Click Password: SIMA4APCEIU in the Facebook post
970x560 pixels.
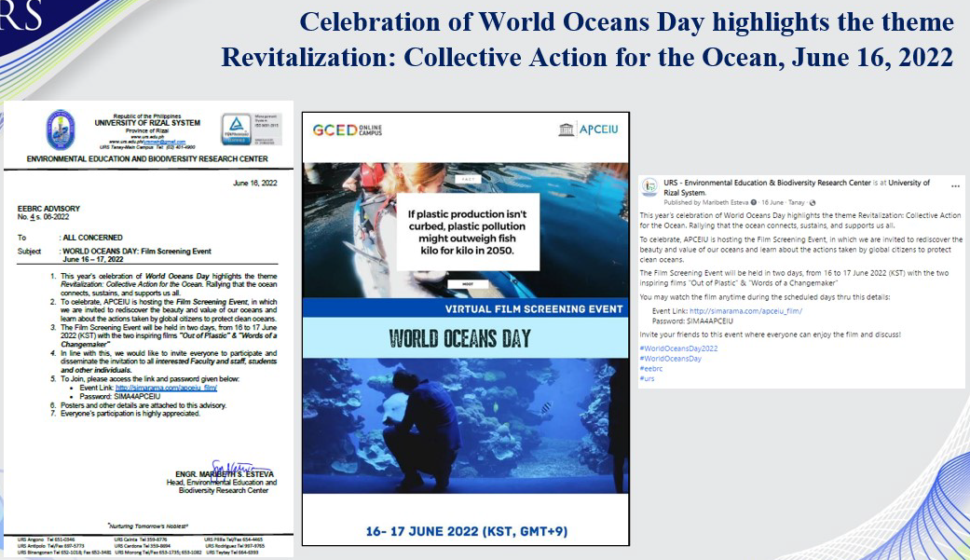pos(692,321)
